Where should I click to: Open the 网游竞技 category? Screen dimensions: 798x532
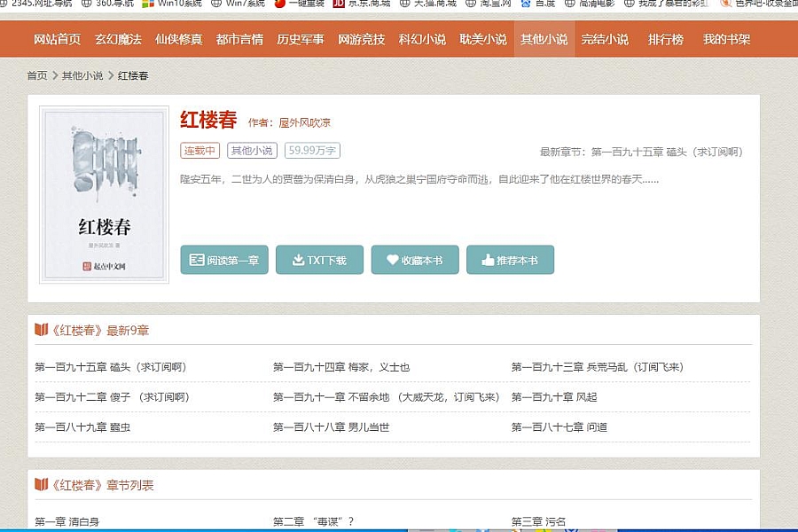click(x=362, y=39)
